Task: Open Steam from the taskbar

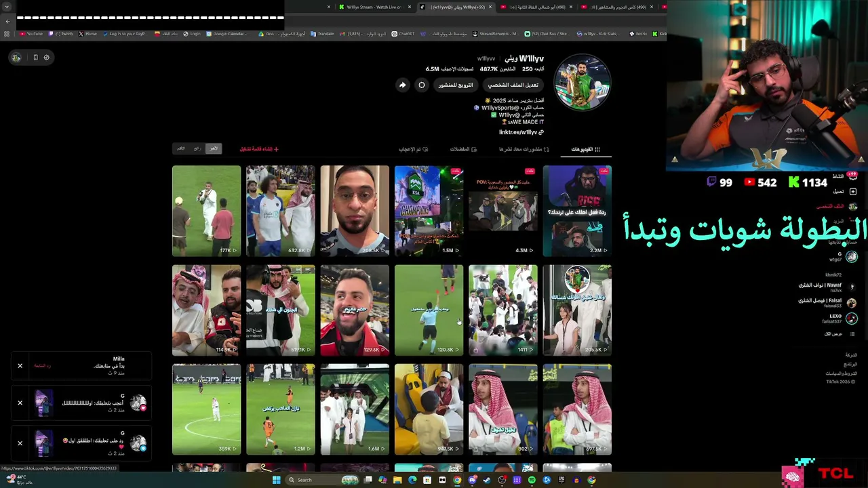Action: tap(487, 480)
